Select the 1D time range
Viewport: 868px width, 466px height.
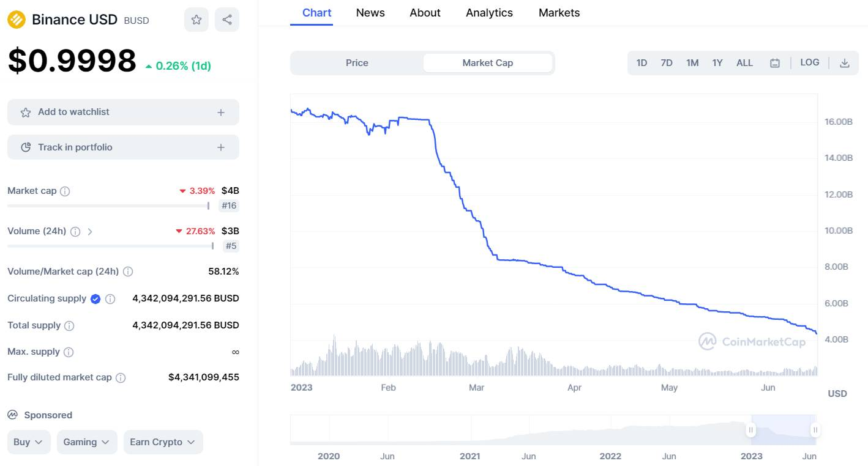coord(642,63)
